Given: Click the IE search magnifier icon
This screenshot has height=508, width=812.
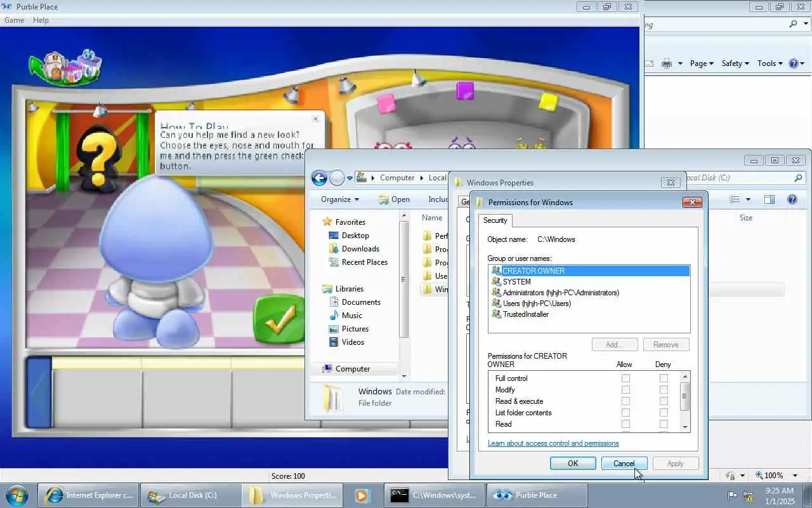Looking at the screenshot, I should (793, 24).
